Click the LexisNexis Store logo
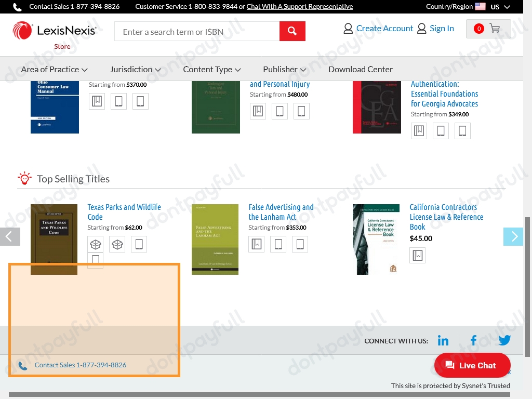The image size is (532, 399). pos(55,33)
